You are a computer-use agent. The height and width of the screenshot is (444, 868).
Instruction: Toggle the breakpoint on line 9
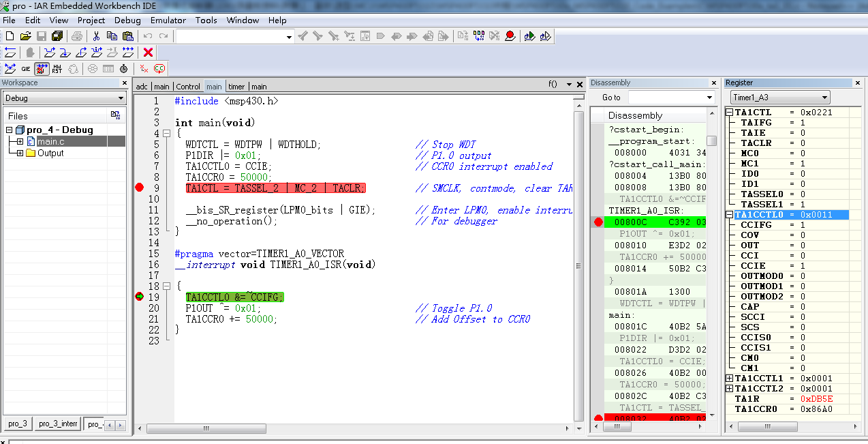click(140, 188)
